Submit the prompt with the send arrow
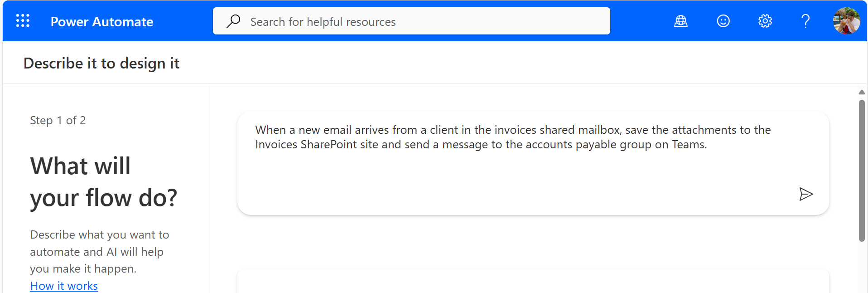 [x=806, y=194]
